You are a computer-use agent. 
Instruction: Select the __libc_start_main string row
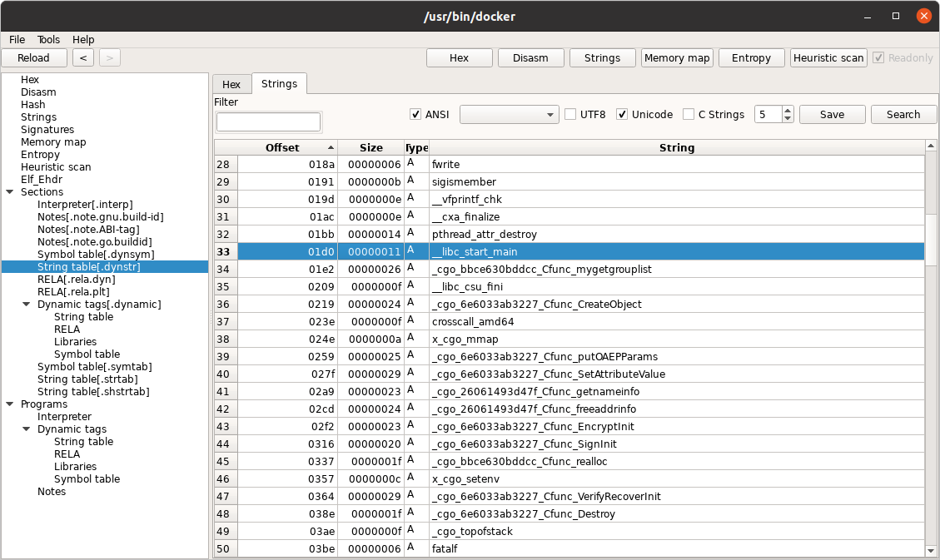(x=569, y=251)
